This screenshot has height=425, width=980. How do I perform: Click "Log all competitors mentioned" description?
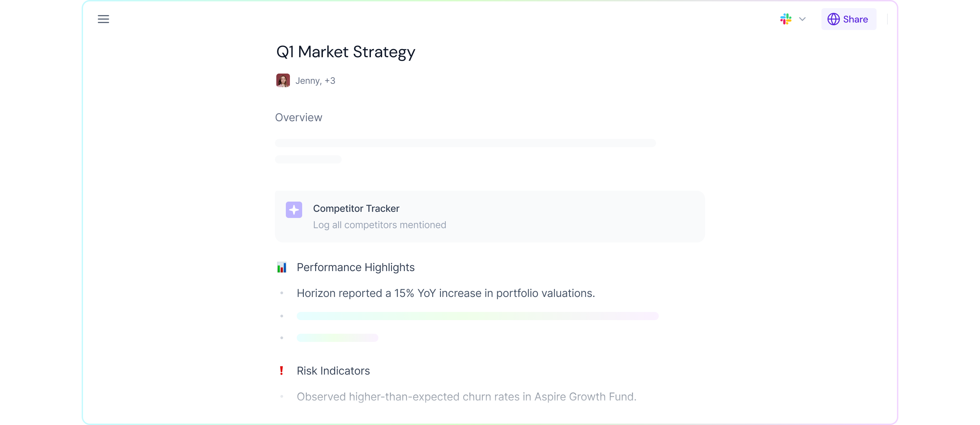[x=379, y=225]
